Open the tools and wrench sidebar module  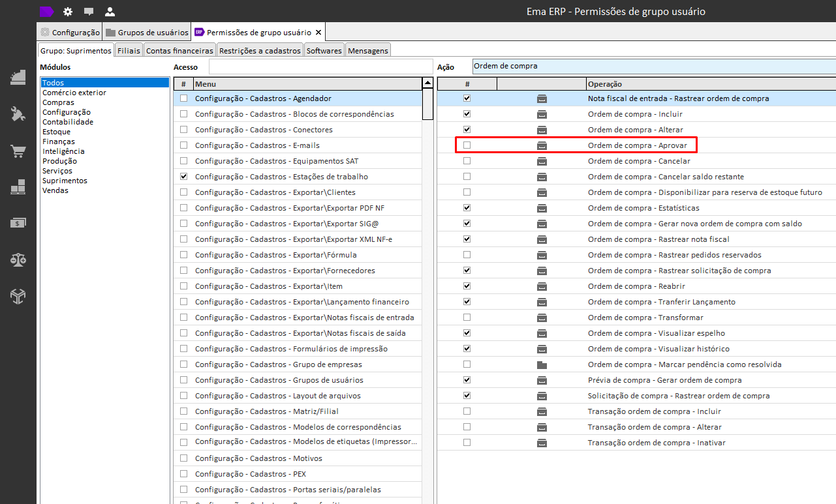pyautogui.click(x=18, y=114)
